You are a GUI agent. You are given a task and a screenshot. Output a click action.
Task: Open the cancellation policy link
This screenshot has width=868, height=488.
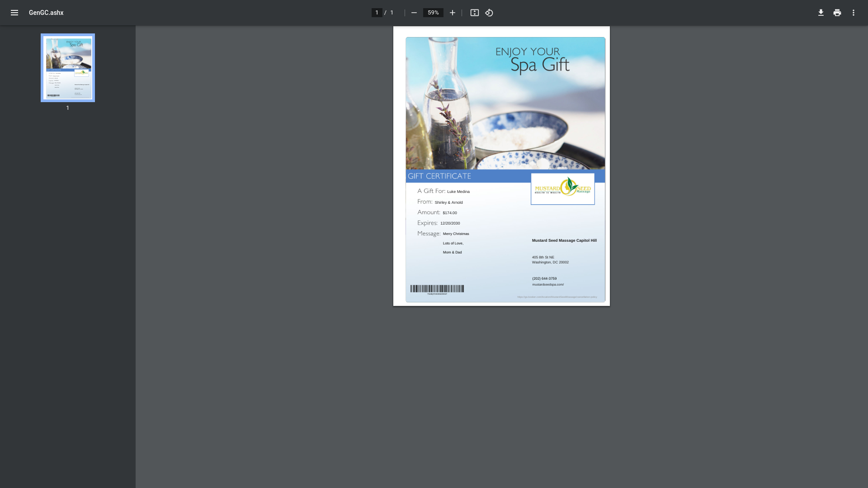click(x=557, y=297)
